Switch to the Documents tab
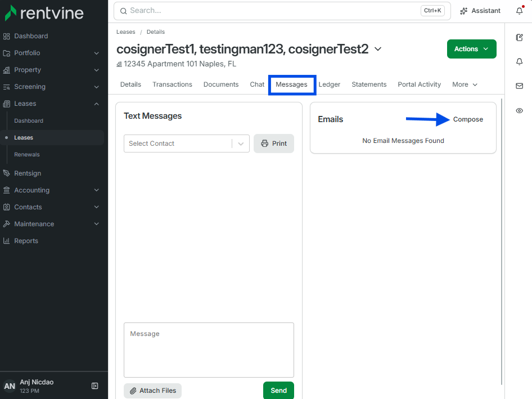The image size is (532, 399). 221,84
